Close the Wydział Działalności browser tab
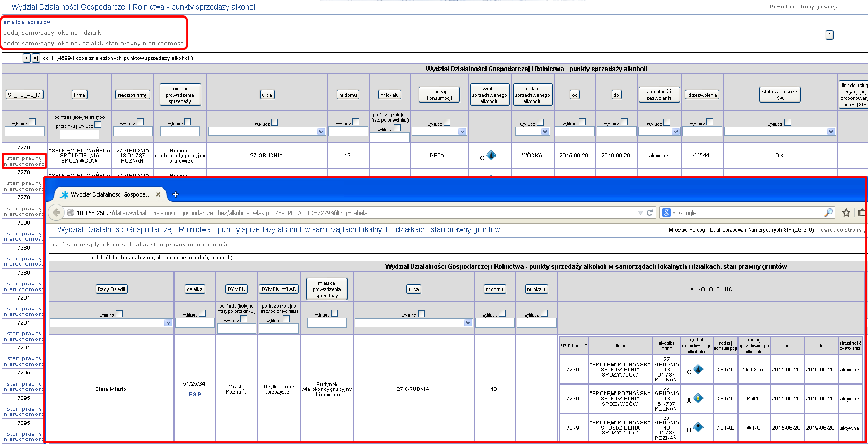This screenshot has height=444, width=868. (158, 194)
